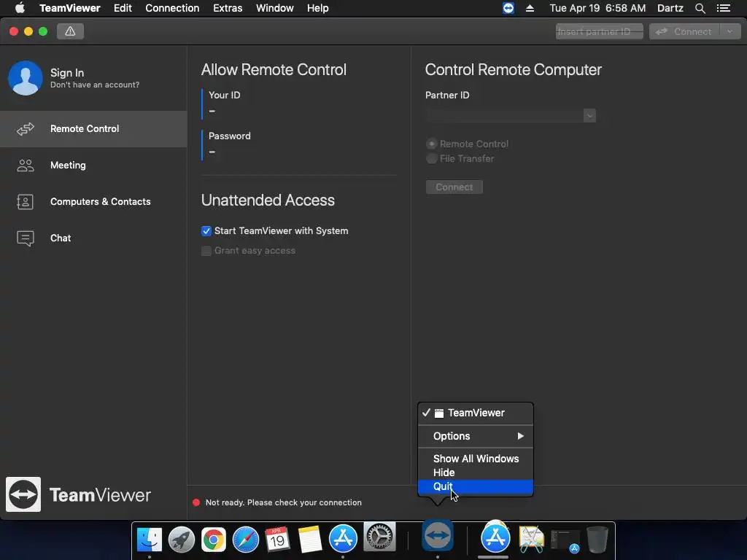Click the Your ID label
Screen dimensions: 747x560
pyautogui.click(x=225, y=96)
